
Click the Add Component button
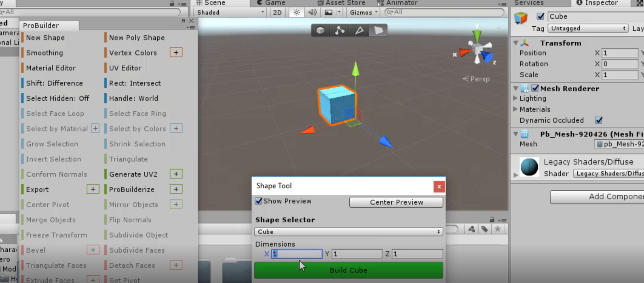597,197
